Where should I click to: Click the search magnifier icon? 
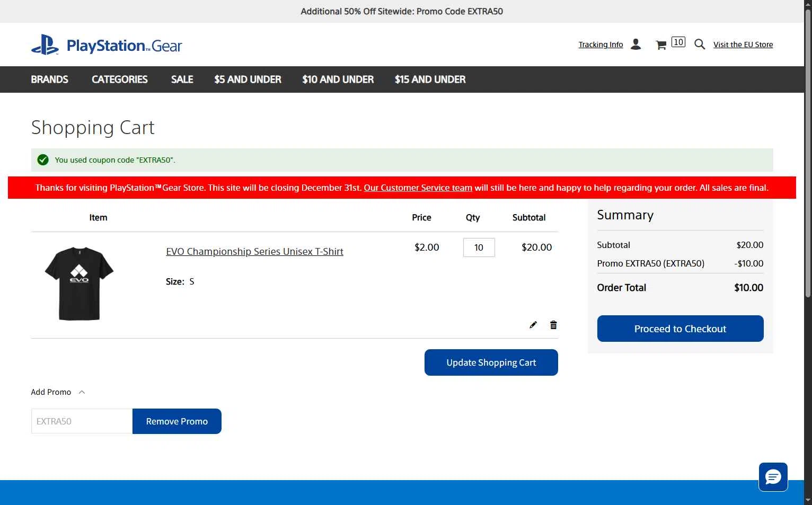tap(700, 45)
